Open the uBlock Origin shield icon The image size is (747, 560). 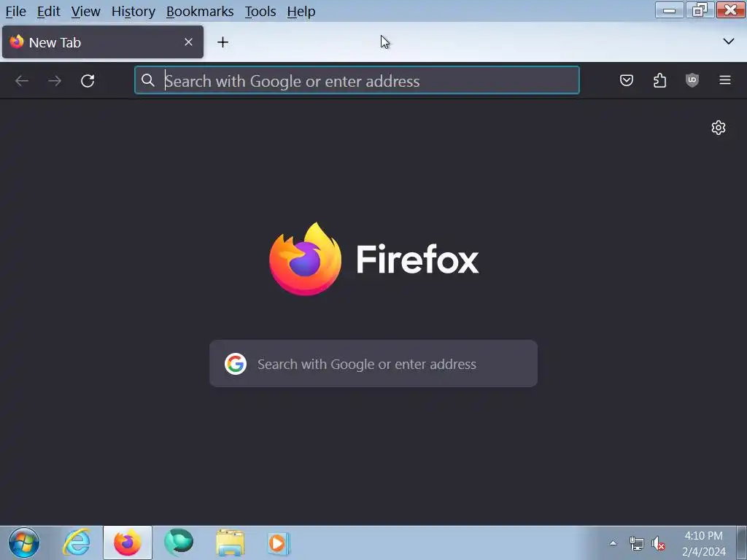tap(692, 80)
